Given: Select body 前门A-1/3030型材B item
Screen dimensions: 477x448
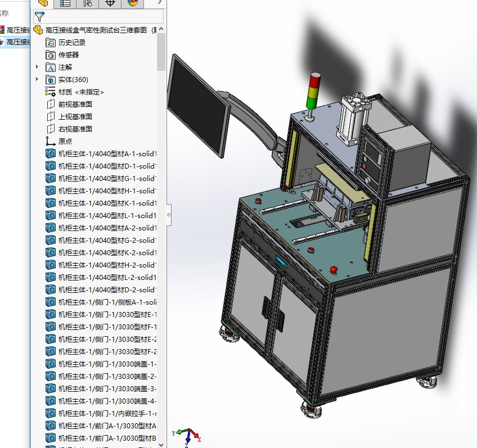Looking at the screenshot, I should click(x=101, y=438).
